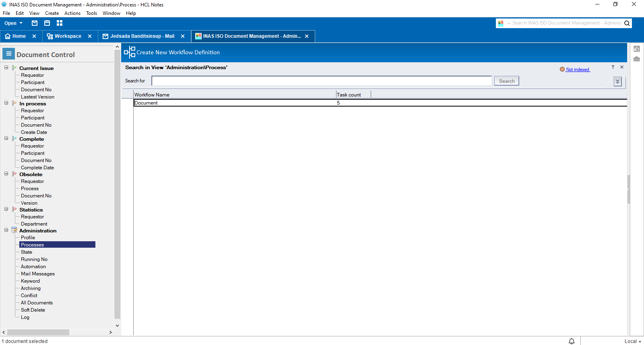
Task: Expand the More search options chevron
Action: pyautogui.click(x=618, y=82)
